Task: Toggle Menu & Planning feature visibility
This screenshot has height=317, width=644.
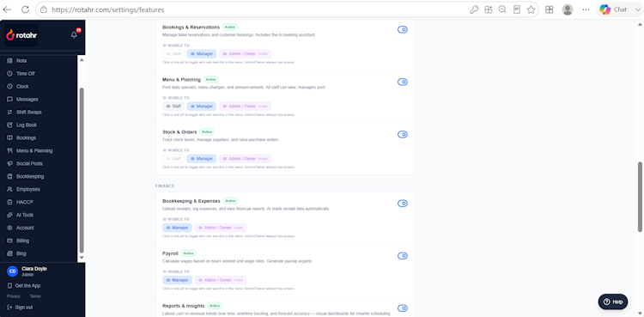Action: point(403,82)
